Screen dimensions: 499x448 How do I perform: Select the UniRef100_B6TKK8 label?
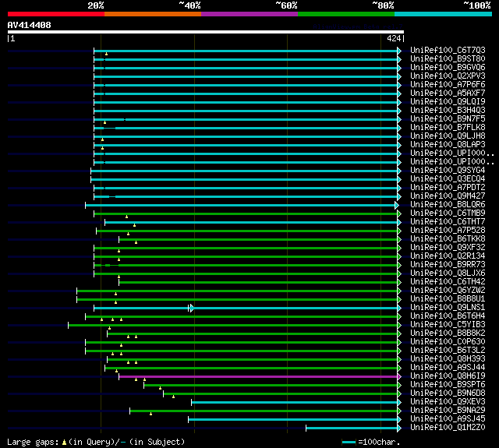point(448,239)
